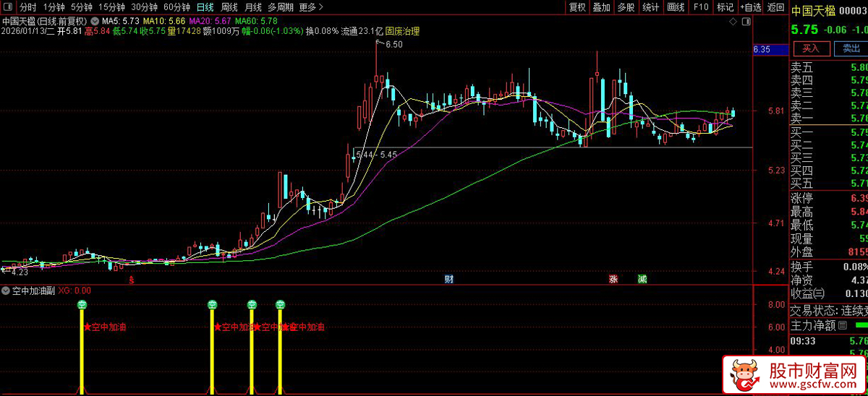This screenshot has width=868, height=396.
Task: Click the 交易状态 status row
Action: (828, 311)
